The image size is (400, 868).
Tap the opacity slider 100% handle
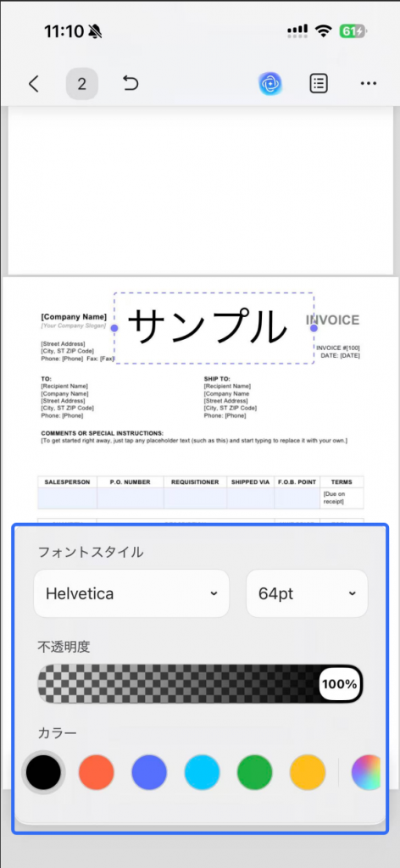click(x=340, y=684)
